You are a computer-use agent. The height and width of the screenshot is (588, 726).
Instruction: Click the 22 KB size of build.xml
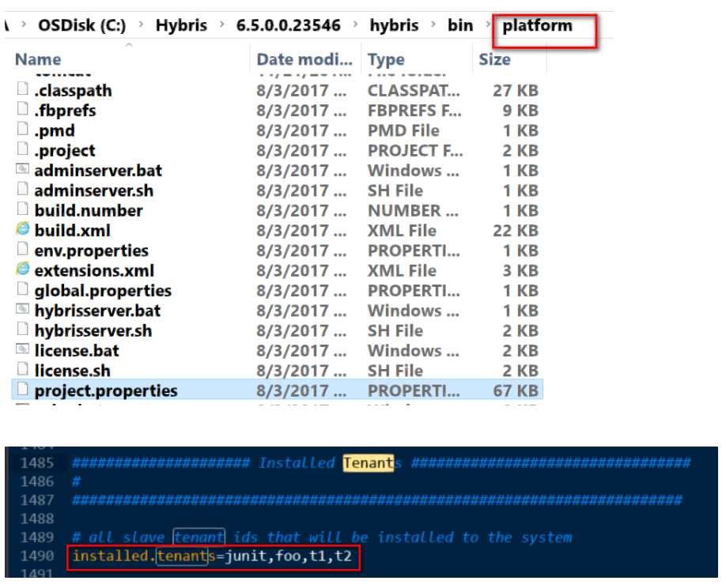click(516, 231)
